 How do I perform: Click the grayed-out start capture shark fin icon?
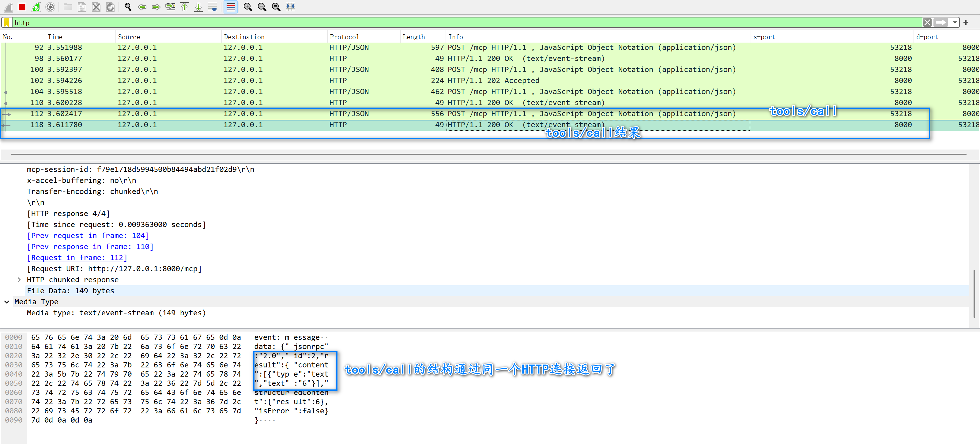[8, 7]
